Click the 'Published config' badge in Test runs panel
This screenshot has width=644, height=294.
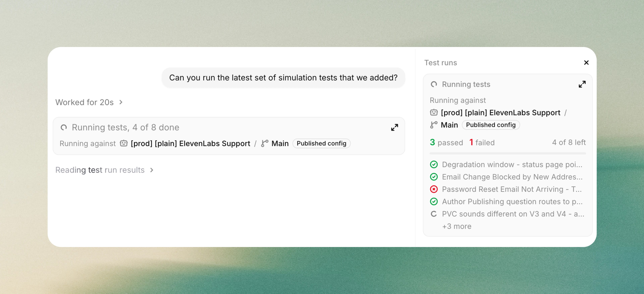coord(491,125)
